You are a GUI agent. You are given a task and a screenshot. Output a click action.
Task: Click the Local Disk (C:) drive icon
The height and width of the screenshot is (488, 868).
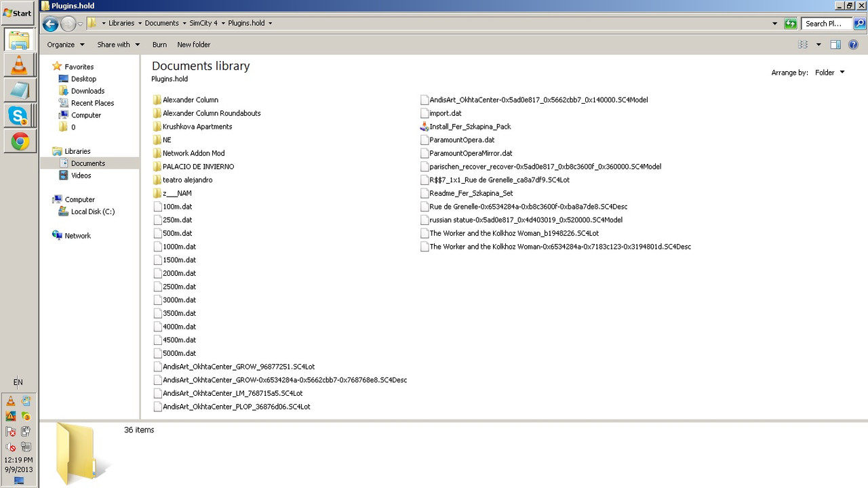64,211
